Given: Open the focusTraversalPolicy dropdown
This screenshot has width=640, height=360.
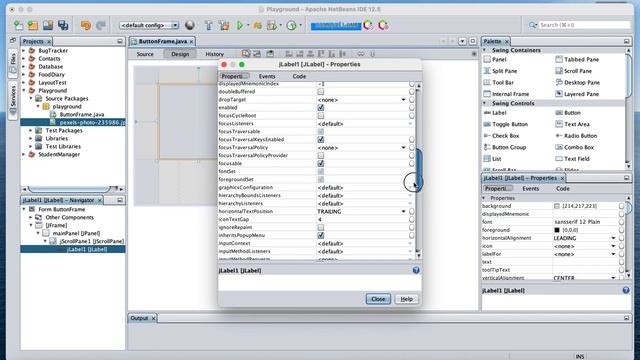Looking at the screenshot, I should click(403, 148).
